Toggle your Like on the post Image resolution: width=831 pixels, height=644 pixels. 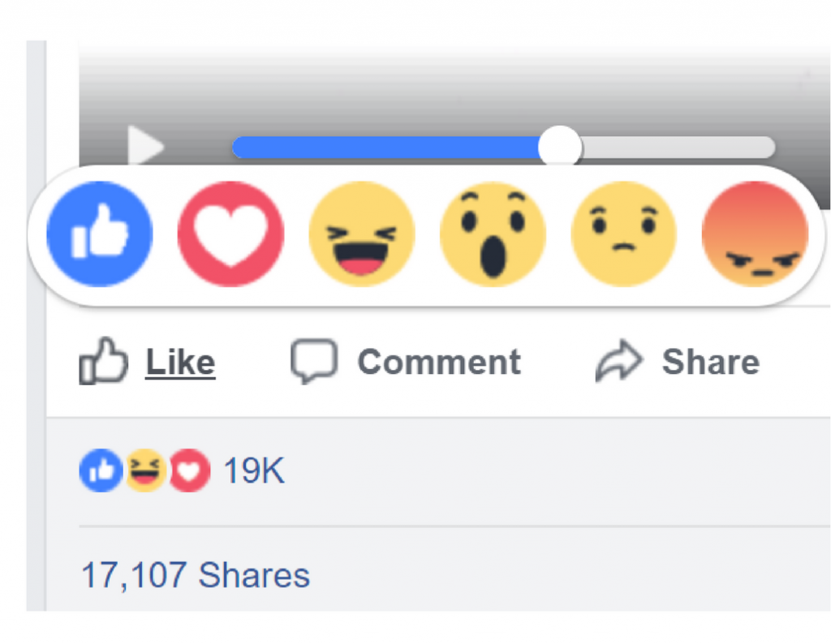(x=179, y=362)
